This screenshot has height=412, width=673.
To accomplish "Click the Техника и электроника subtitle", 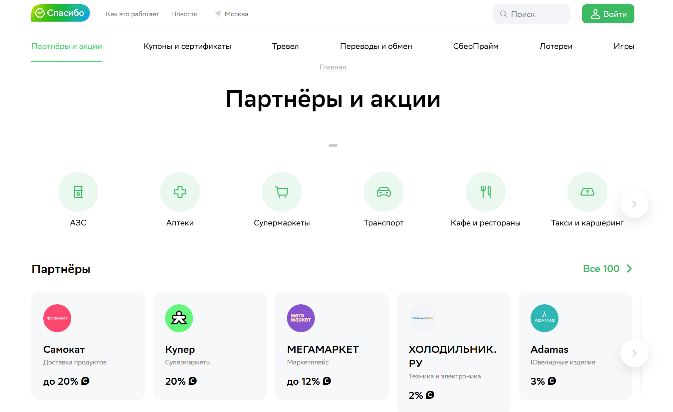I will [445, 376].
